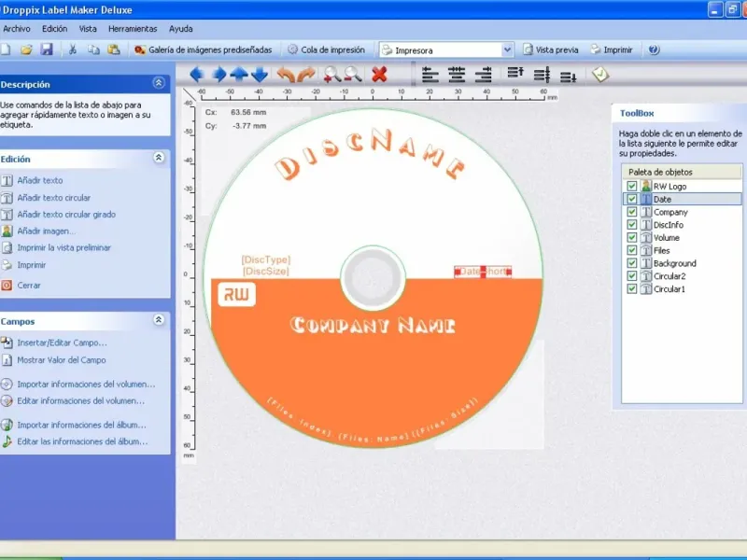Click Imprimir in the top toolbar
This screenshot has width=747, height=560.
point(612,50)
